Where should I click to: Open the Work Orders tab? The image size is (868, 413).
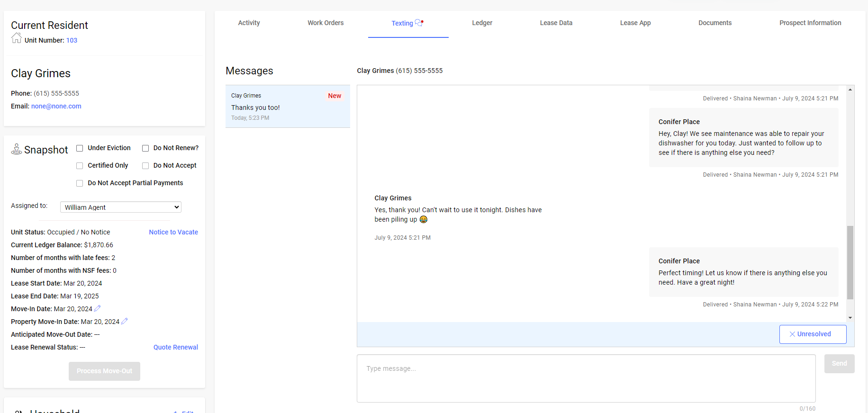point(325,23)
